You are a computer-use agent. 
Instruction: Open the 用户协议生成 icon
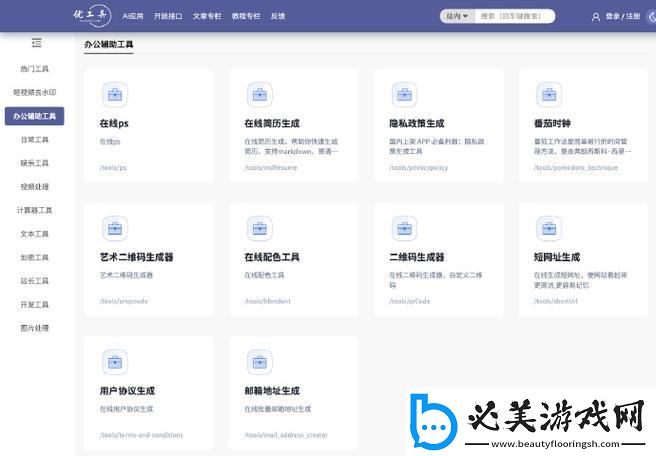tap(115, 362)
